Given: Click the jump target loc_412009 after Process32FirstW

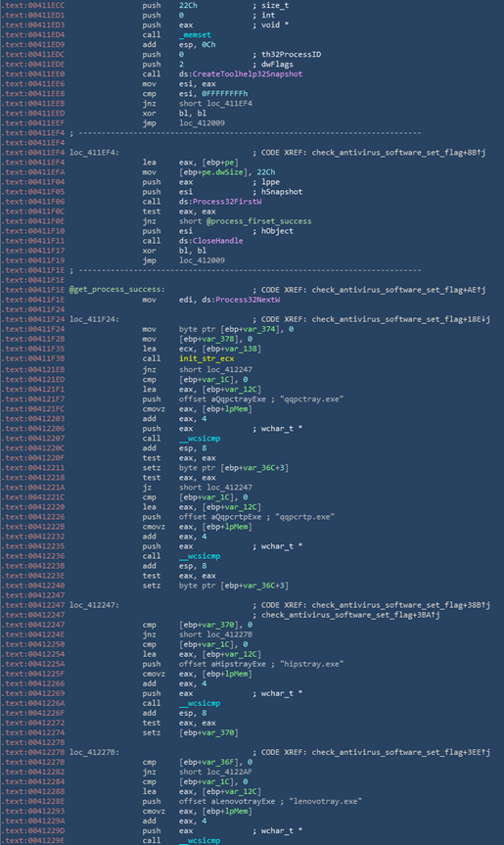Looking at the screenshot, I should tap(202, 260).
